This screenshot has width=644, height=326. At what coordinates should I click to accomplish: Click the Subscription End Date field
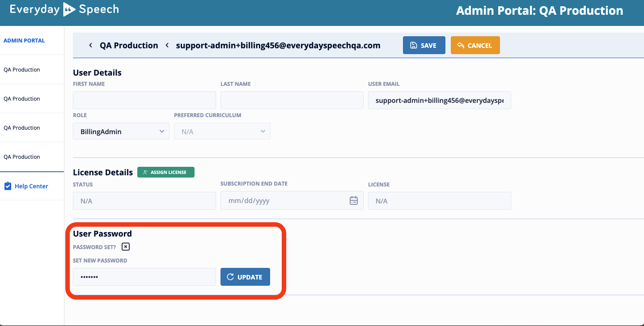tap(292, 201)
